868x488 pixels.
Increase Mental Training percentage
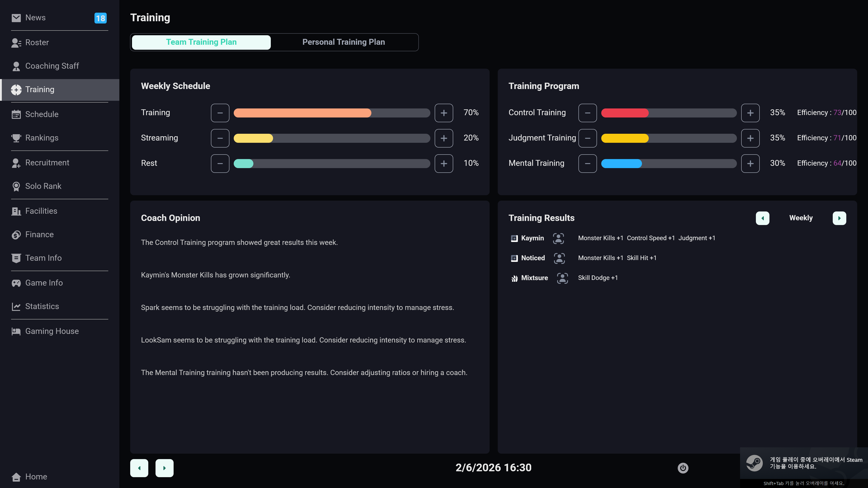click(x=750, y=163)
